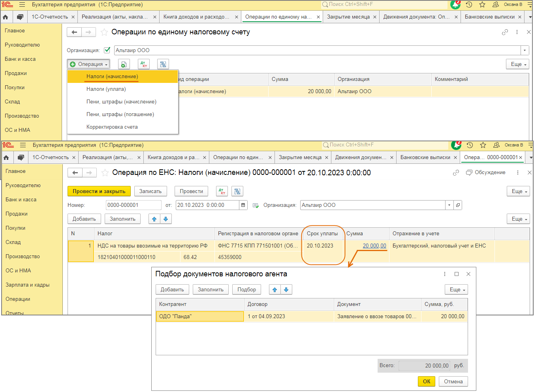Image resolution: width=534 pixels, height=392 pixels.
Task: Select the Срок уплаты cell 20.10.2023
Action: (x=323, y=246)
